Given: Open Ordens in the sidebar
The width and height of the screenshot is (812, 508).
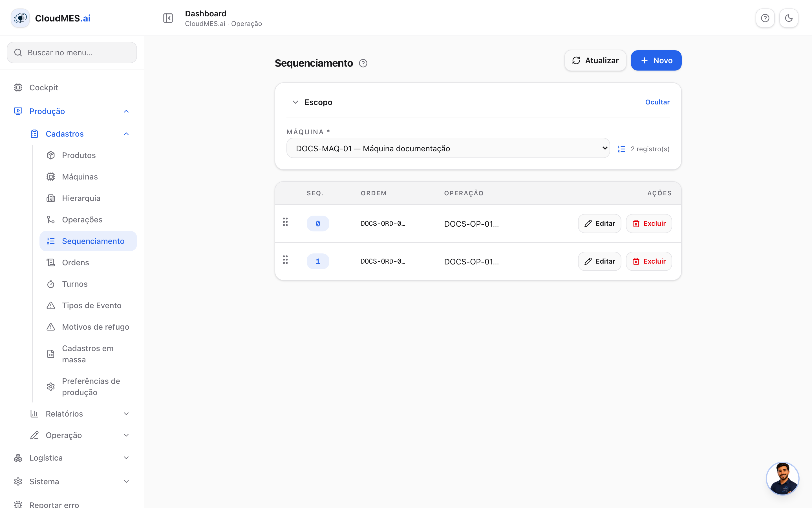Looking at the screenshot, I should click(88, 262).
